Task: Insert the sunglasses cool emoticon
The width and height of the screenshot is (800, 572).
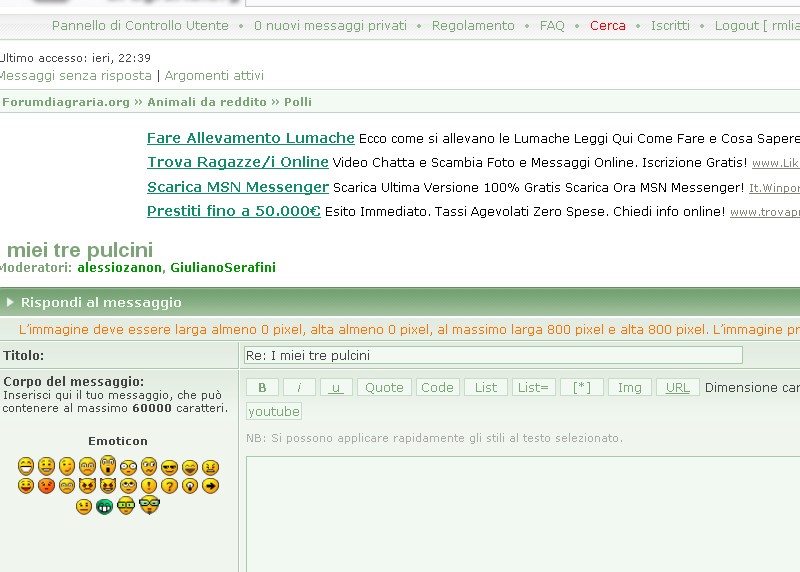Action: [169, 466]
